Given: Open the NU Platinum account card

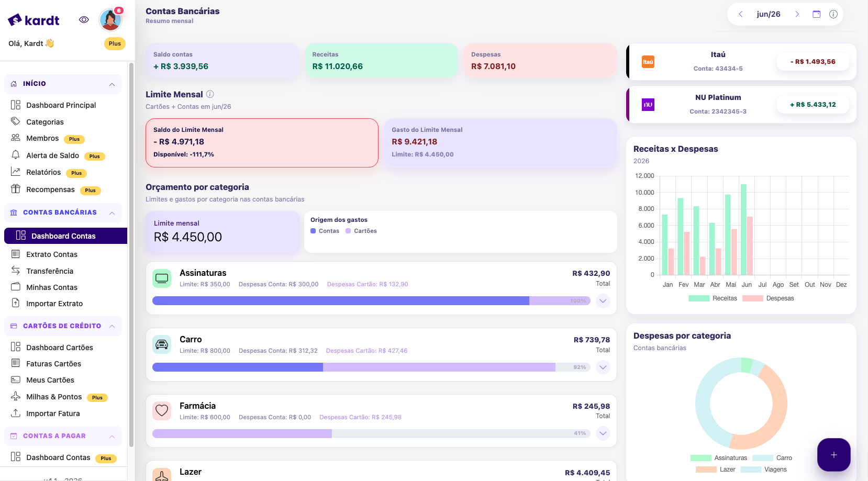Looking at the screenshot, I should point(741,105).
